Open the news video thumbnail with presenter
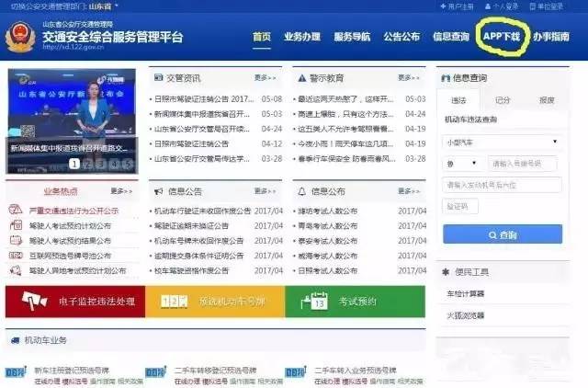 72,120
